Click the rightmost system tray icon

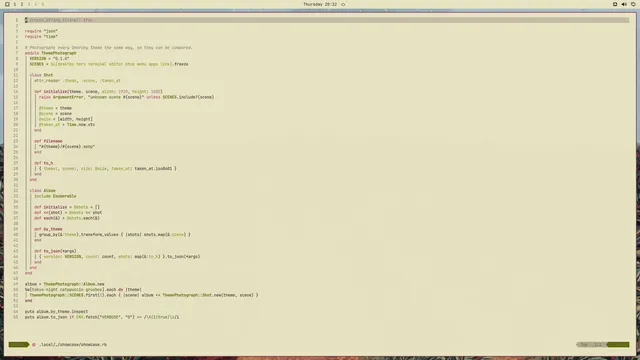[633, 4]
